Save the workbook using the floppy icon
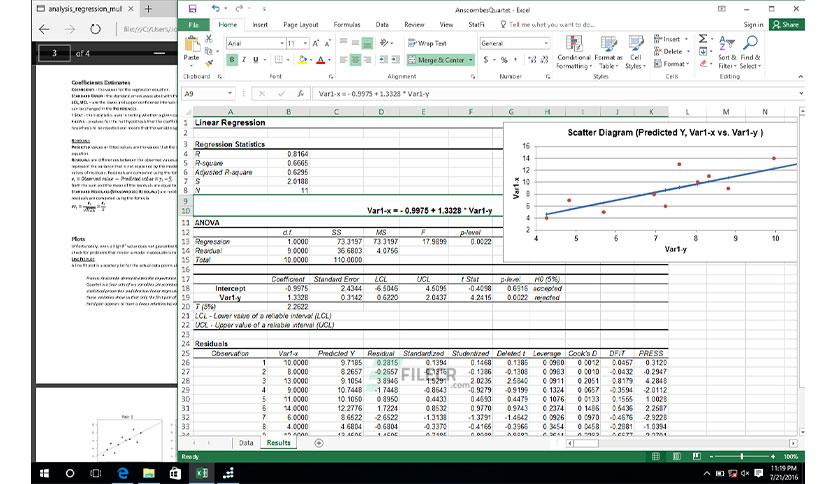Viewport: 836px width, 484px height. (x=192, y=9)
